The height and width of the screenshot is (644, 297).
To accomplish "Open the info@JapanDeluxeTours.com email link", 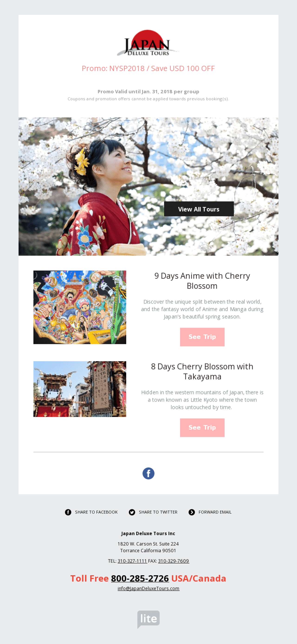I will [148, 588].
